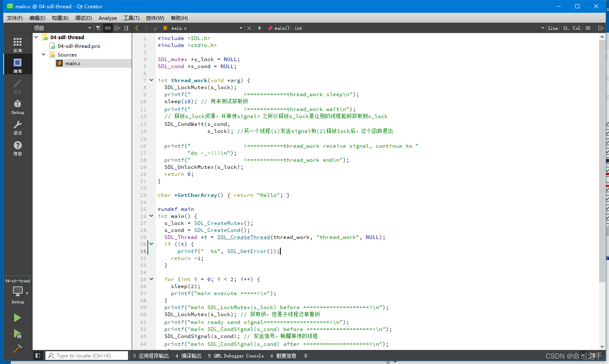Open the Help (帮助) mode
609x364 pixels.
17,148
